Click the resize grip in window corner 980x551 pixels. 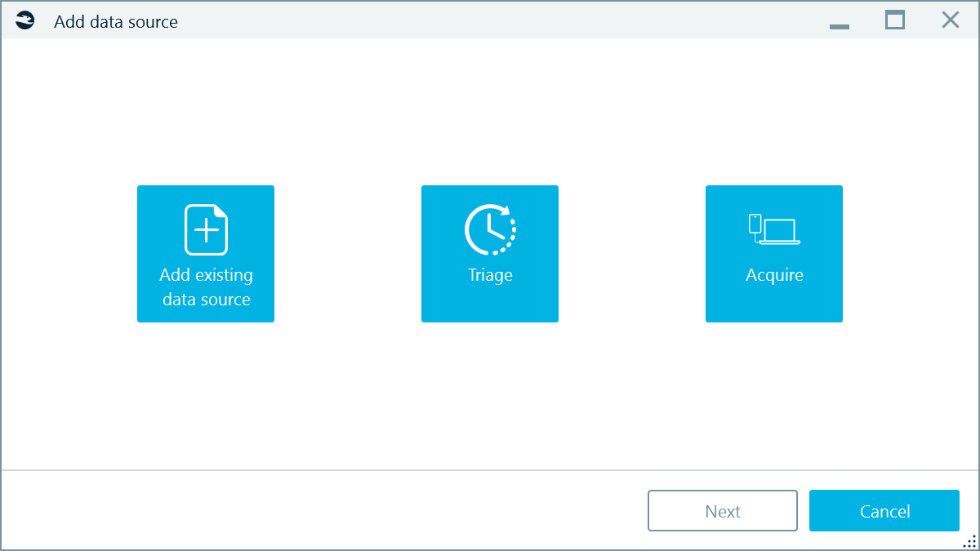[x=969, y=541]
